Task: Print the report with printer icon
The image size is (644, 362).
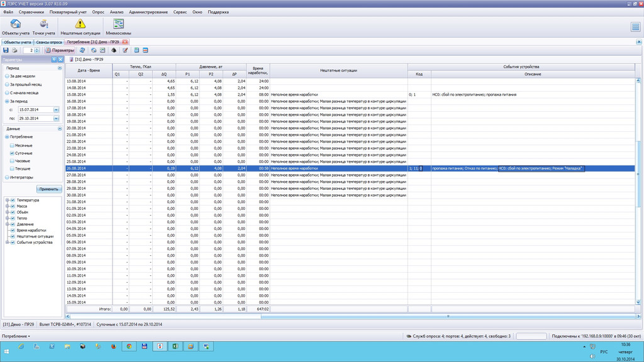Action: tap(14, 50)
